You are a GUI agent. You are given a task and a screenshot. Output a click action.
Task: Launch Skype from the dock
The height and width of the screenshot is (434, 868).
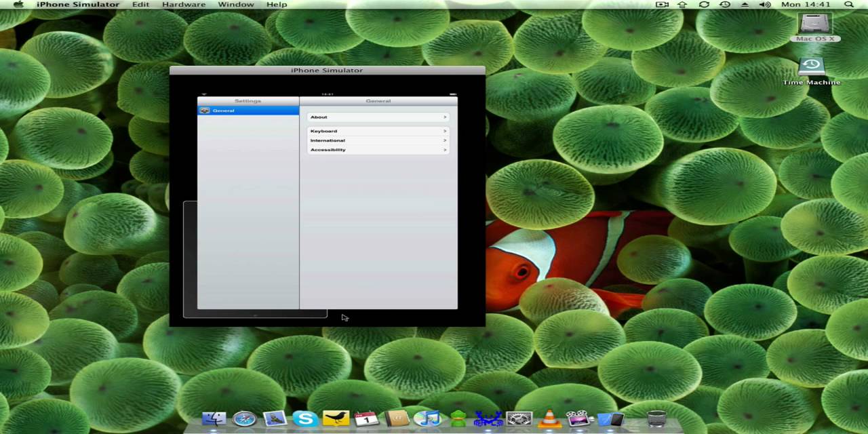point(305,418)
